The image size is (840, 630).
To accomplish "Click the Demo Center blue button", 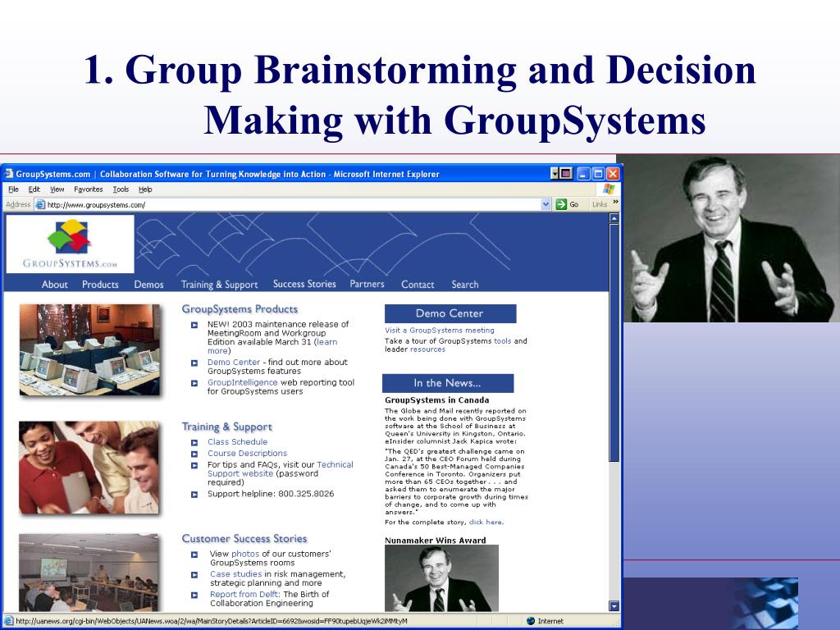I will (x=450, y=313).
